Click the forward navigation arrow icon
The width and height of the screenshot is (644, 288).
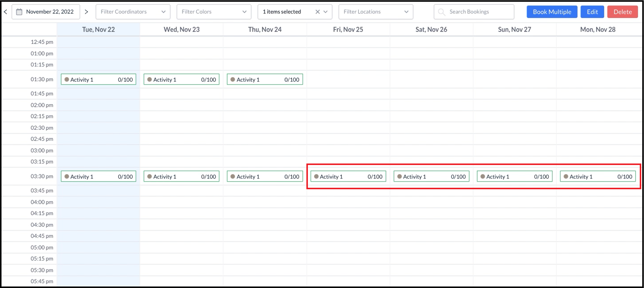point(86,11)
